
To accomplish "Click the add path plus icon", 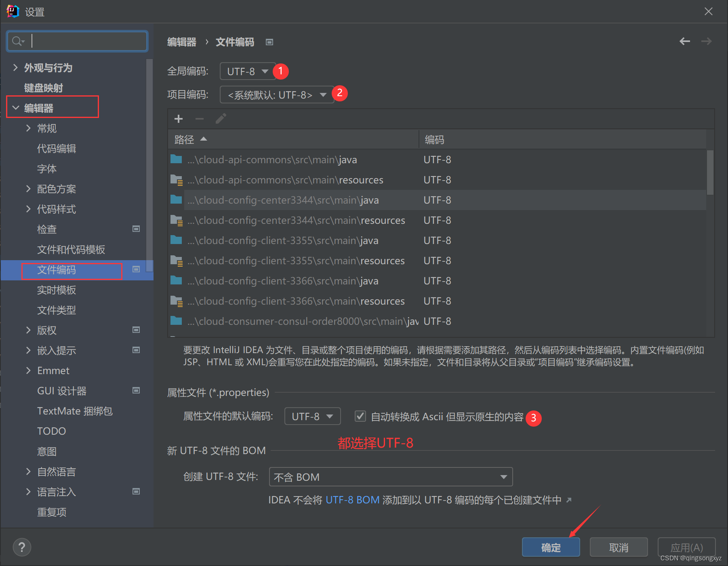I will coord(179,119).
